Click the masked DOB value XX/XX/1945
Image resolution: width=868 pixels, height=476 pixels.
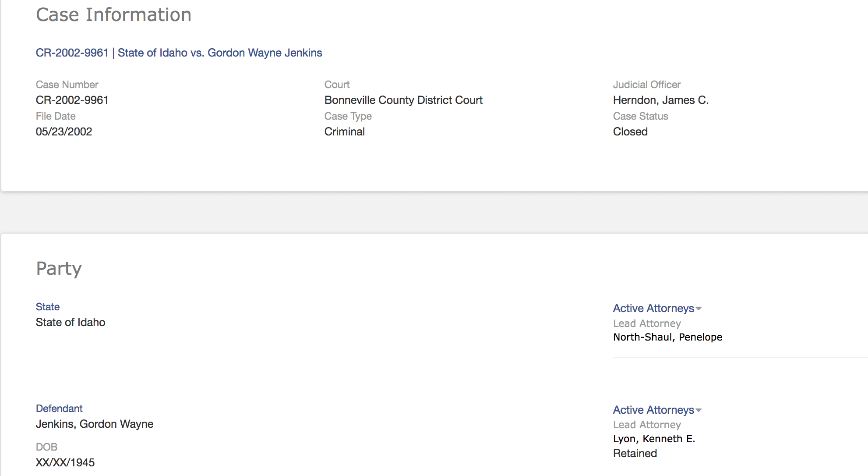pyautogui.click(x=65, y=462)
